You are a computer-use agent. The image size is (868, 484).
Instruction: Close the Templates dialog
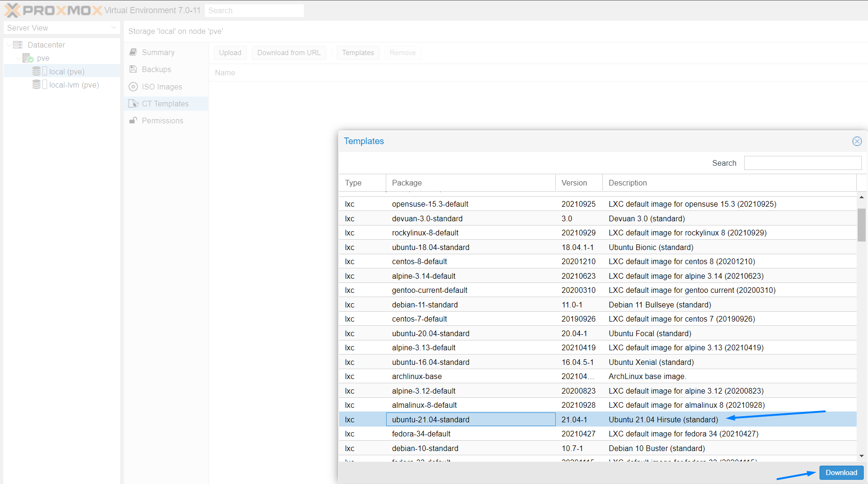857,141
